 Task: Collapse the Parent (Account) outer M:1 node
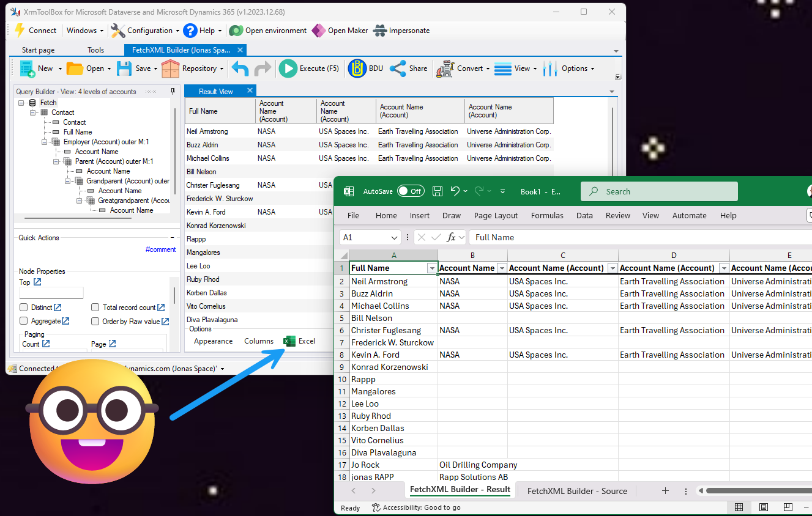[x=57, y=161]
